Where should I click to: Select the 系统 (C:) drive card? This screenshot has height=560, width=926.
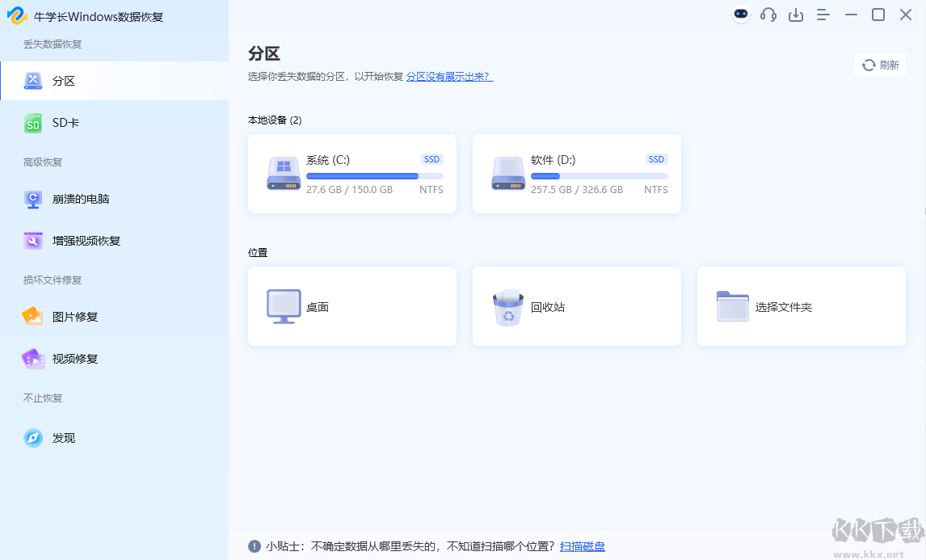click(x=351, y=173)
